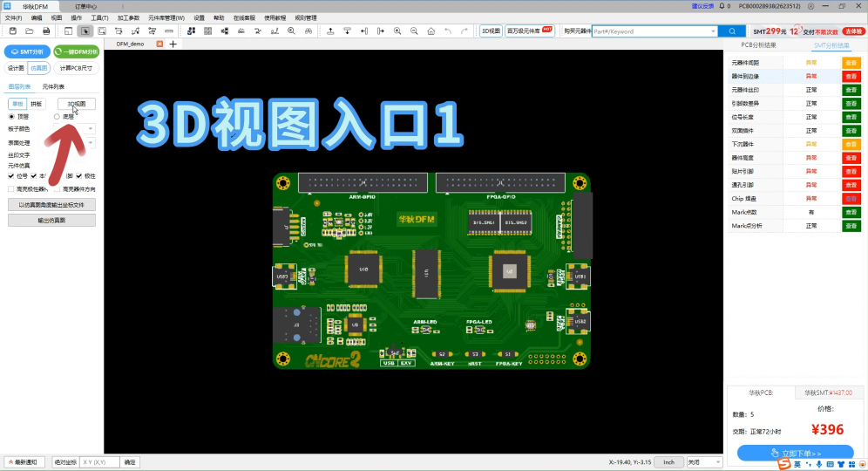Click the net routing toolbar icon
Viewport: 868px width, 471px height.
135,31
